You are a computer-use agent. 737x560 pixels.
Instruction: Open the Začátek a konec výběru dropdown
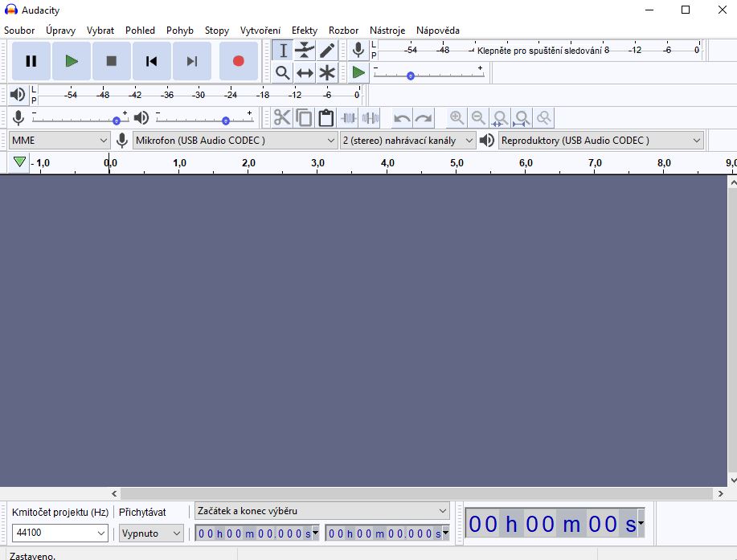click(x=322, y=511)
